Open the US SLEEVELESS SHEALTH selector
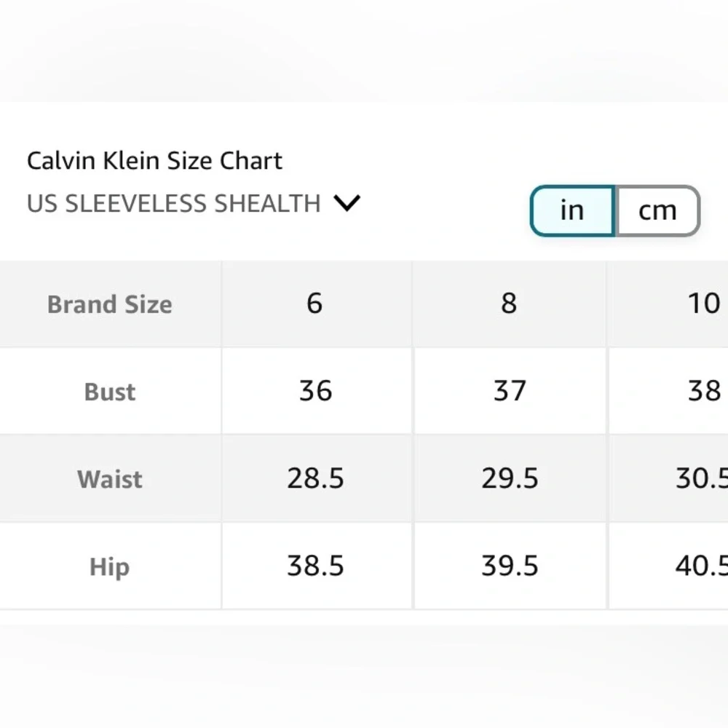Image resolution: width=728 pixels, height=728 pixels. point(174,203)
